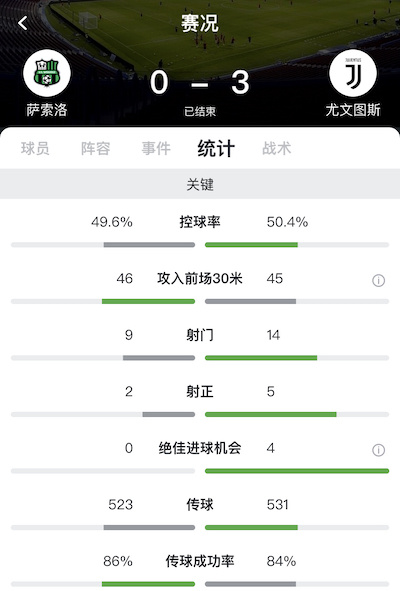Open the Sassuolo team crest
The image size is (400, 591).
47,73
